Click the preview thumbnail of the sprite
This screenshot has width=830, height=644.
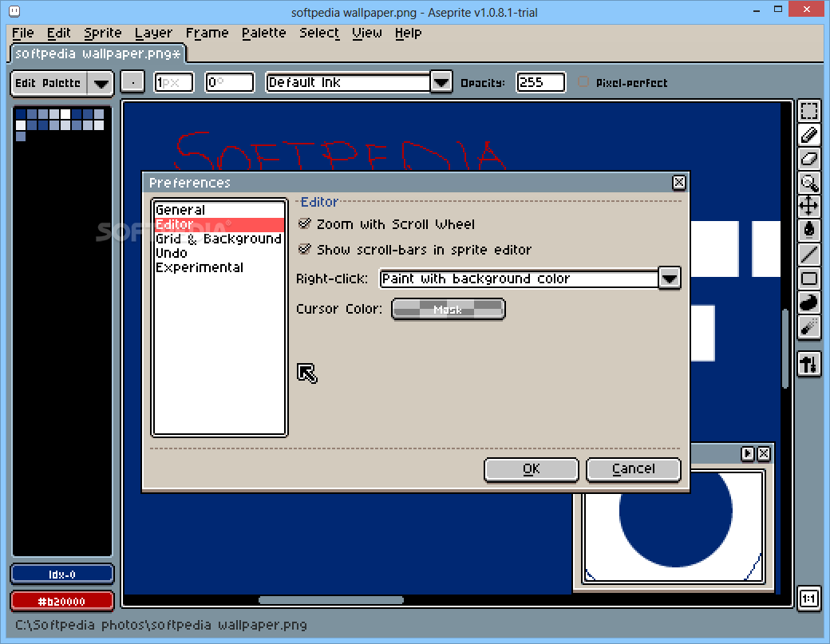pos(674,527)
